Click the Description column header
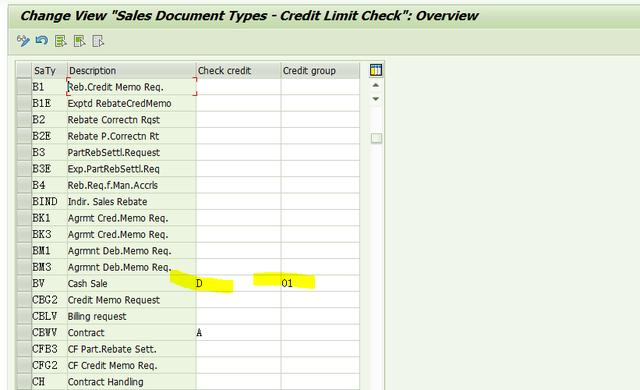Screen dimensions: 640x390 click(131, 71)
